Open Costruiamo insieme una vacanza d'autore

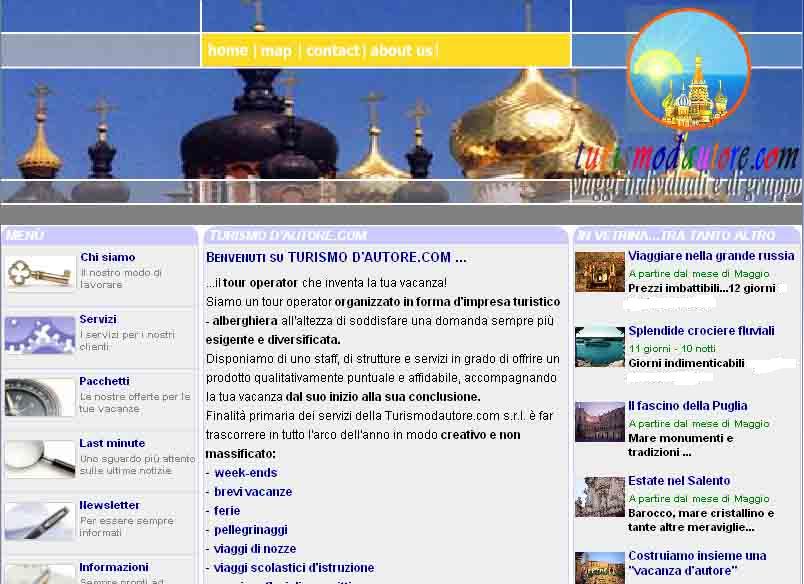point(697,563)
